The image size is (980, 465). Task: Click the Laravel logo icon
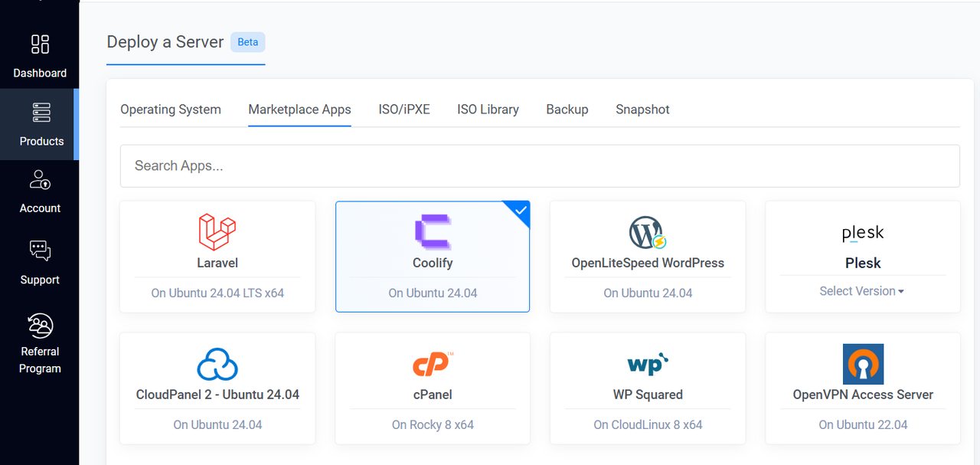217,232
